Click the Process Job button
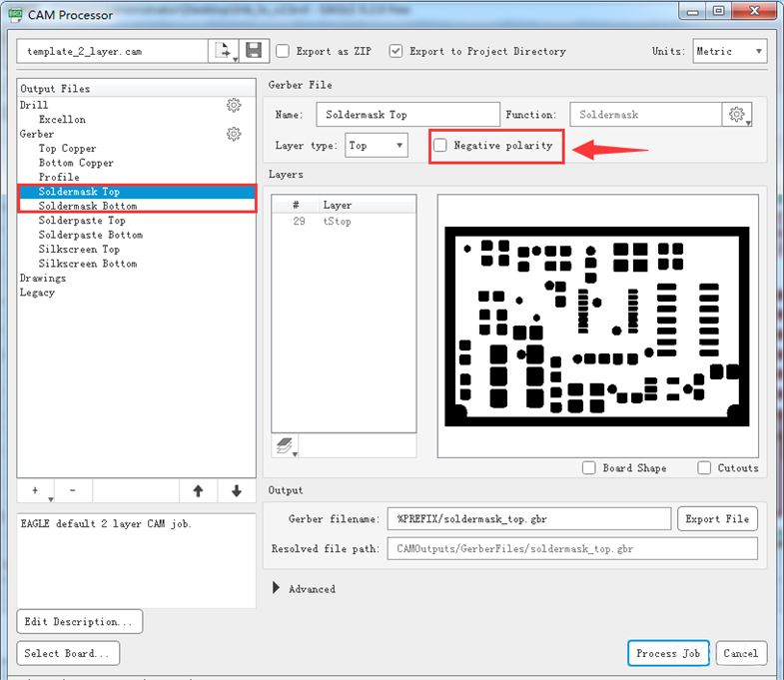This screenshot has height=680, width=784. 668,653
